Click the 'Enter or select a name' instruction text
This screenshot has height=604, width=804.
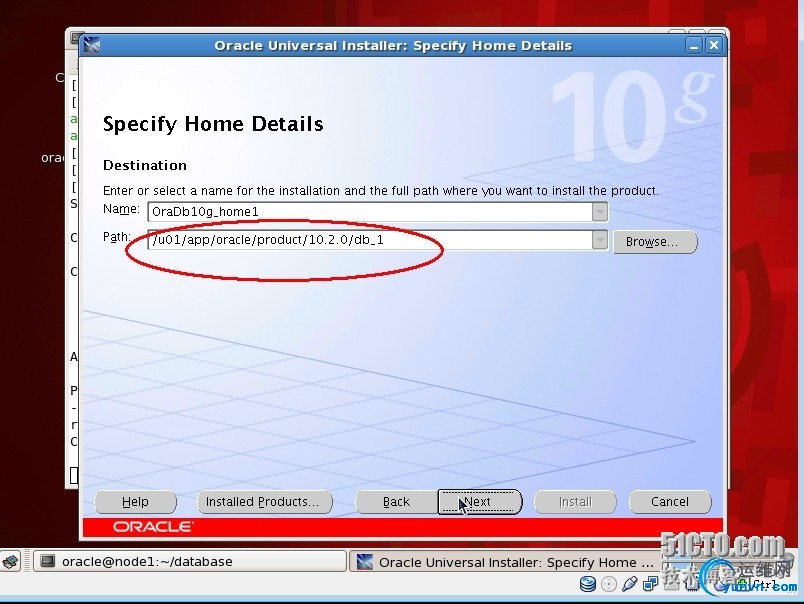380,191
